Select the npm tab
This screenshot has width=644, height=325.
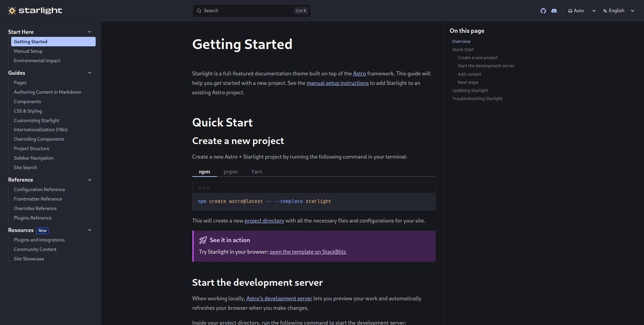(205, 172)
